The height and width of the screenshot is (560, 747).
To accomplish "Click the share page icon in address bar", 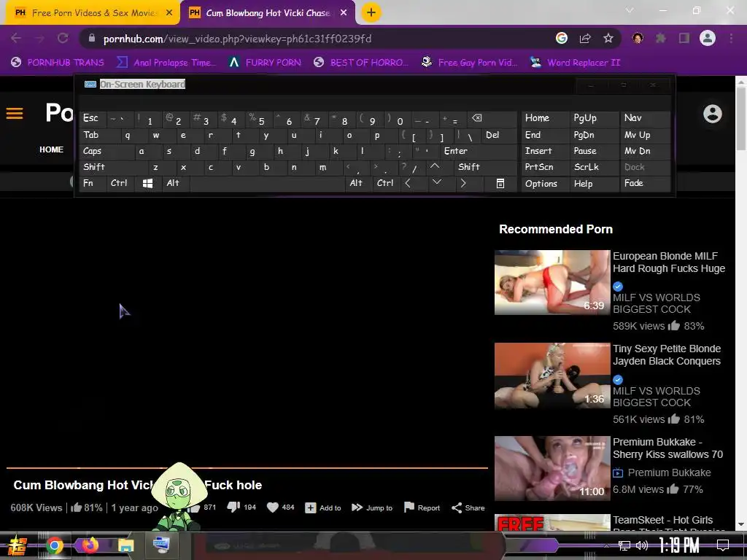I will pyautogui.click(x=585, y=39).
